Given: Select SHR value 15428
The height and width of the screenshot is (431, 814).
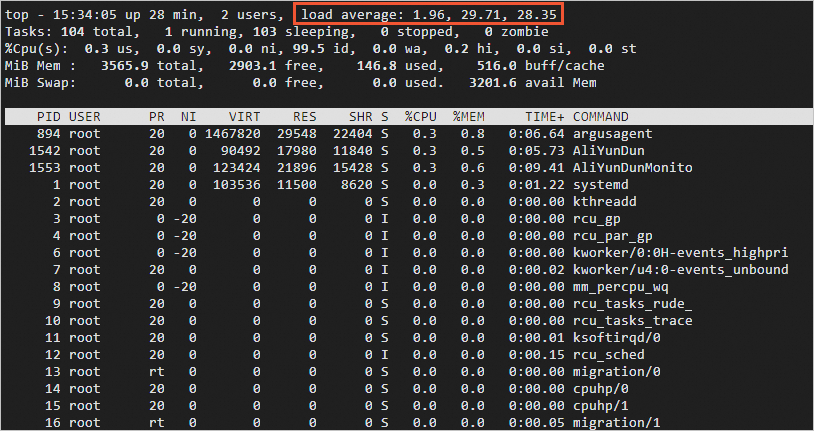Looking at the screenshot, I should click(x=352, y=168).
